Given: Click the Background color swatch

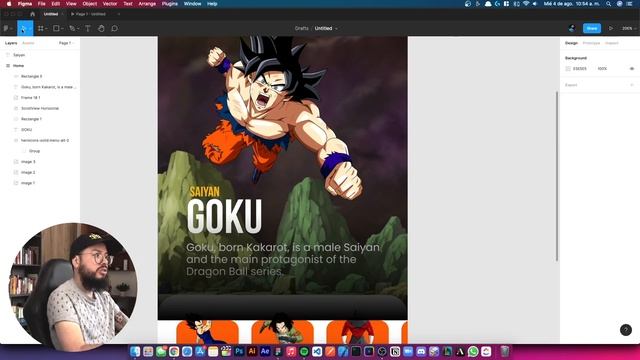Looking at the screenshot, I should [568, 69].
